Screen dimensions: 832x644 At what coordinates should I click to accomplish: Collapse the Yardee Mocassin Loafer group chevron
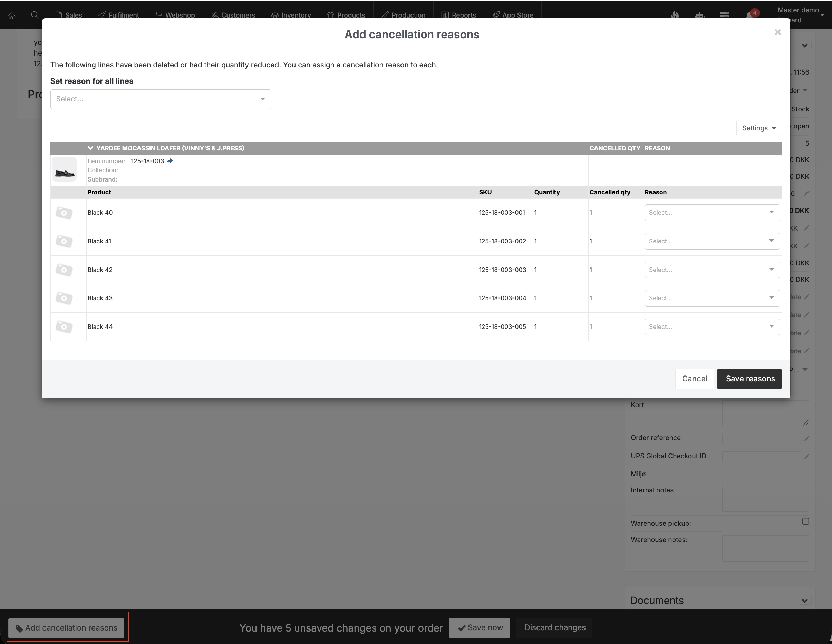click(90, 148)
